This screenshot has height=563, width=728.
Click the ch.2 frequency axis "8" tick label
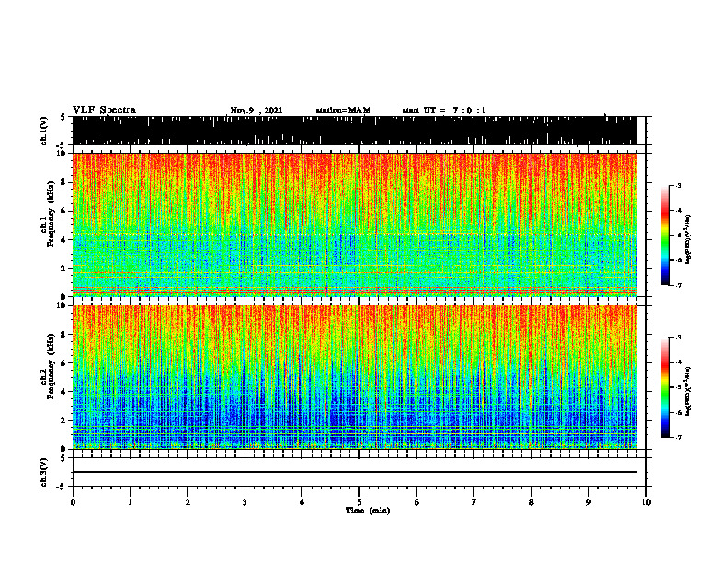[x=64, y=335]
